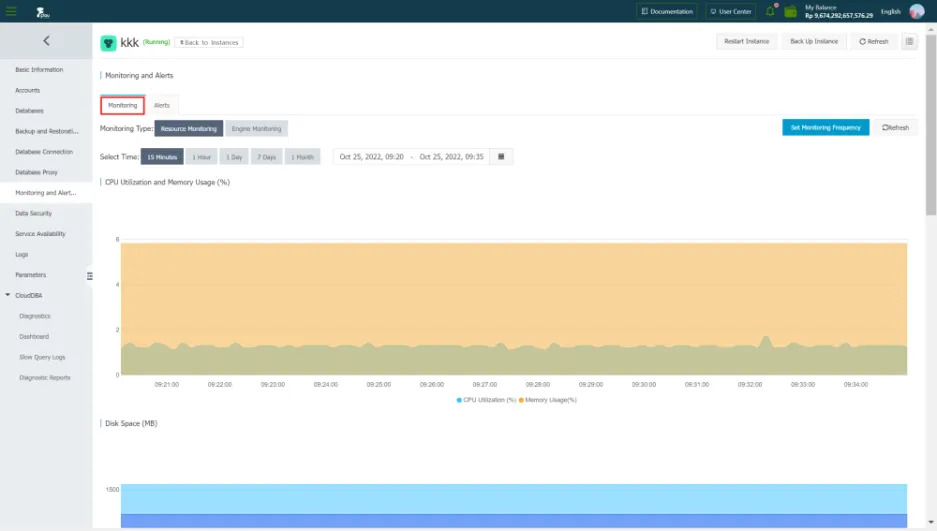Click Restart Instance button
The image size is (937, 531).
(746, 41)
